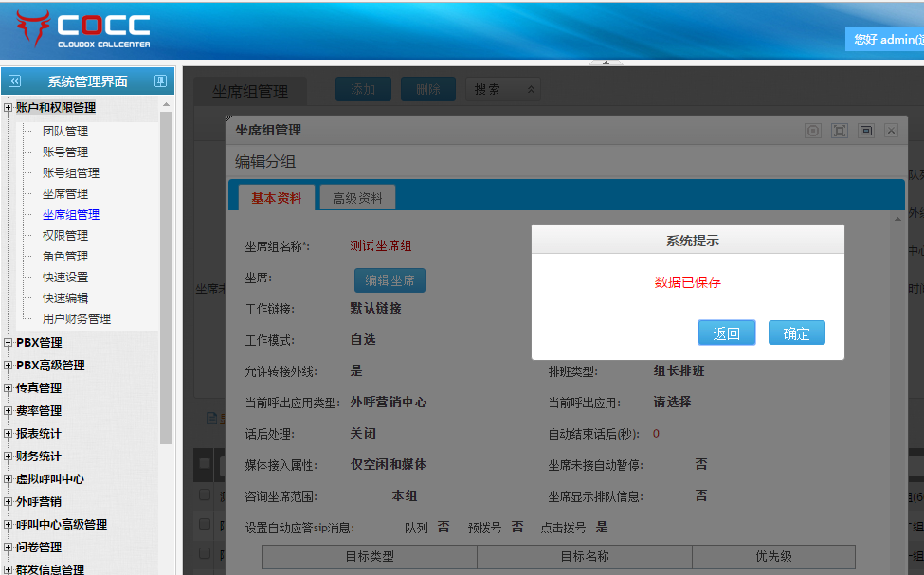Click the COCC bull logo
The width and height of the screenshot is (924, 575).
coord(33,29)
